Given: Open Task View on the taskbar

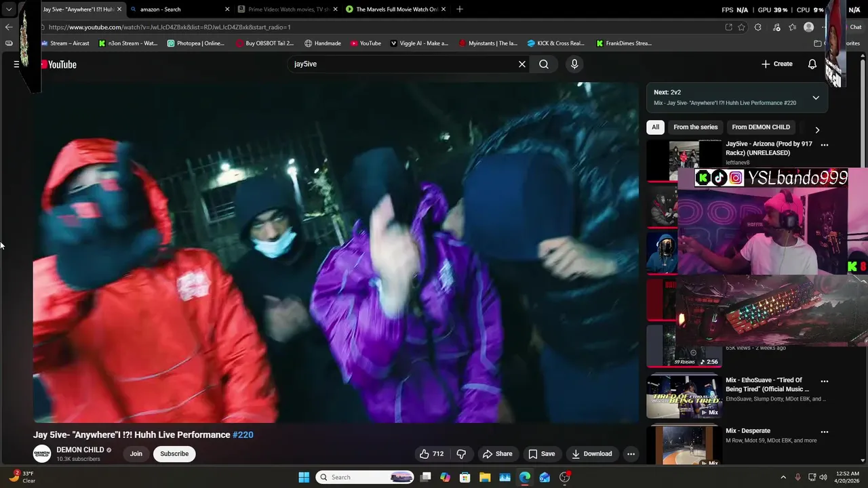Looking at the screenshot, I should tap(426, 477).
